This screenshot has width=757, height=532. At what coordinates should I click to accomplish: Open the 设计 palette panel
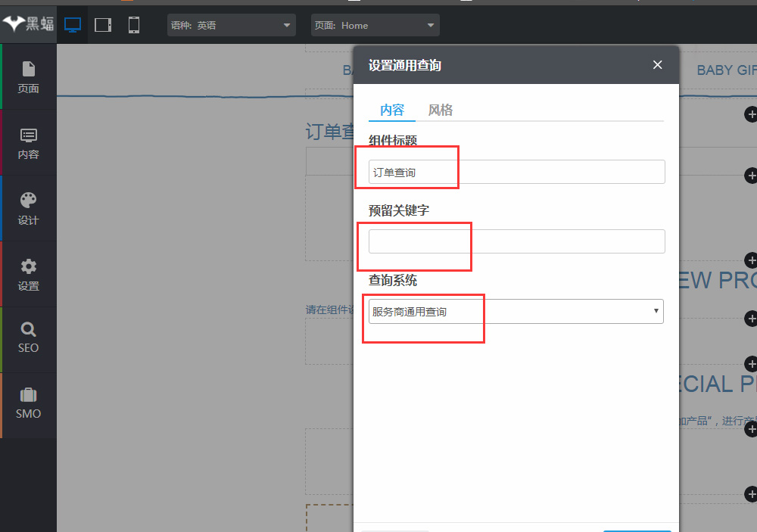29,209
